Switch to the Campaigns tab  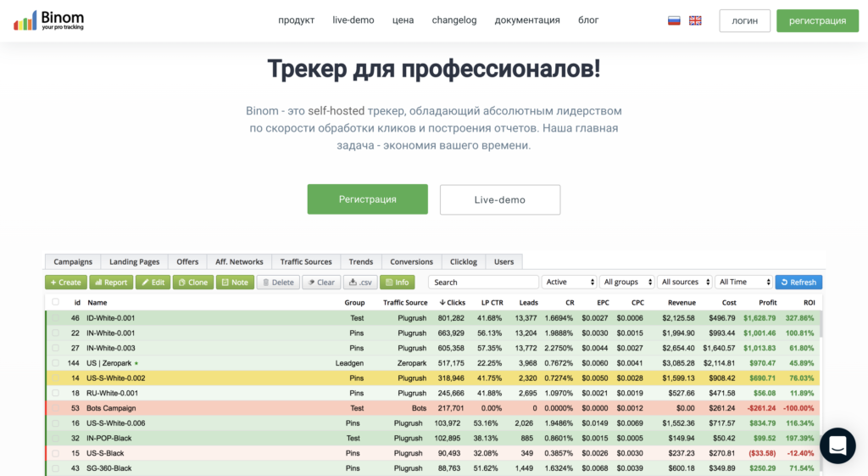click(73, 261)
